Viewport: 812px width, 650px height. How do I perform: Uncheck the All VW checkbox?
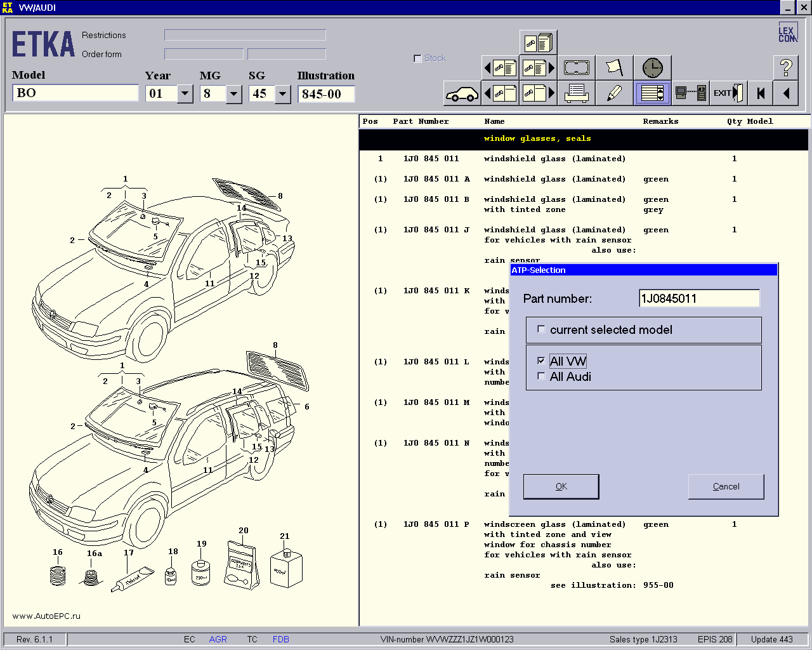(x=541, y=361)
